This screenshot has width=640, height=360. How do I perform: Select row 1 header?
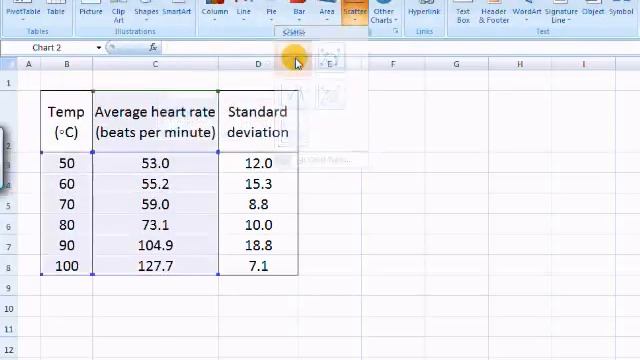point(9,81)
